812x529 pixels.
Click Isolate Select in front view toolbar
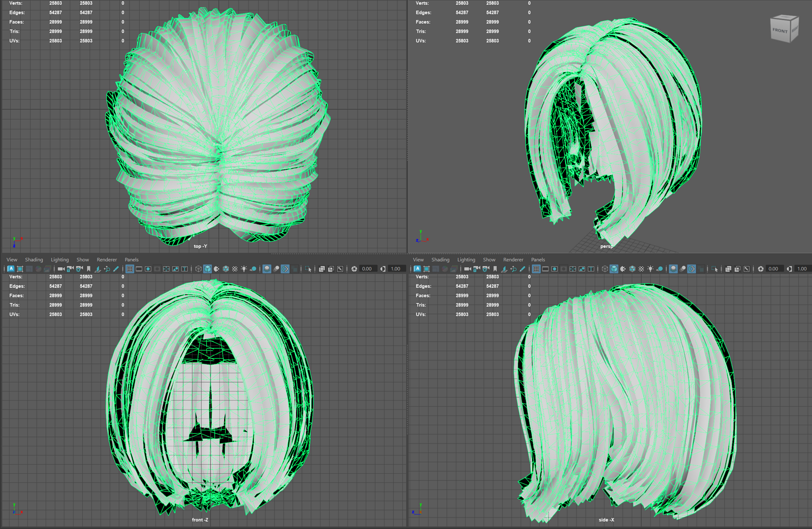pyautogui.click(x=308, y=269)
